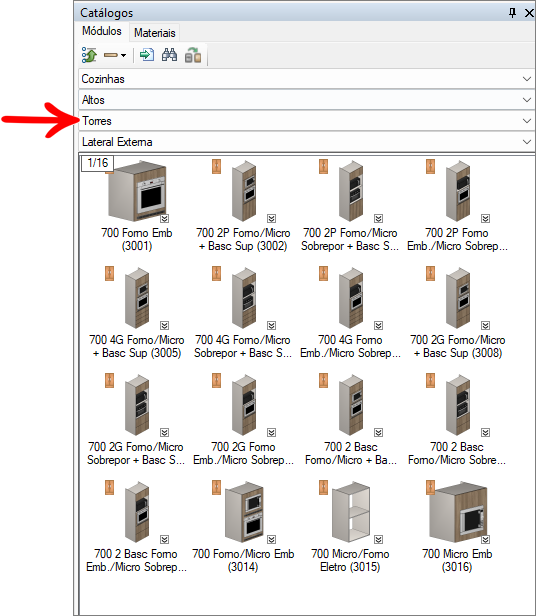Image resolution: width=536 pixels, height=616 pixels.
Task: Click the '700 2G Forno/Micro Sobrepor + Basc S...' label
Action: coord(136,453)
